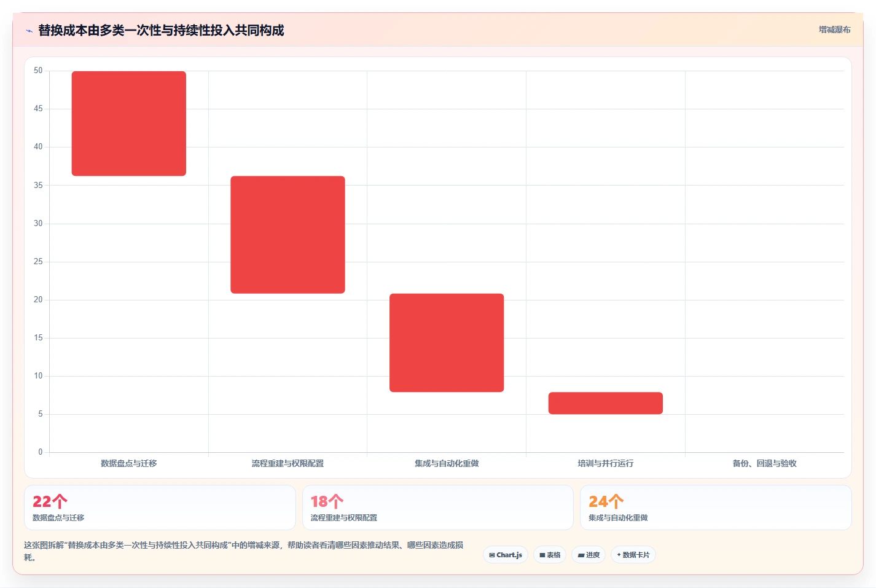Click the y-axis value 20
Screen dimensions: 876x588
pos(38,300)
